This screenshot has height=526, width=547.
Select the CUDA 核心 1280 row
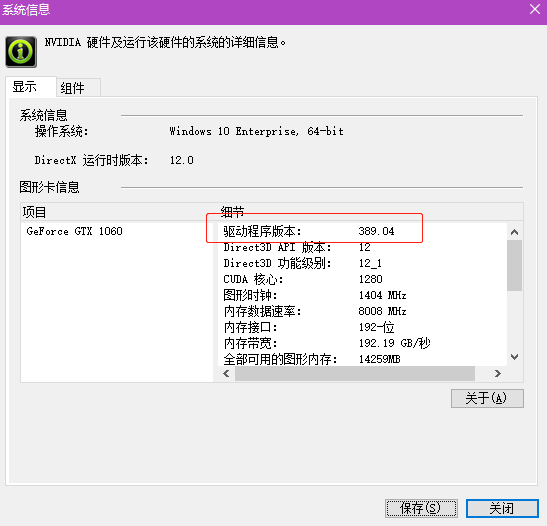pyautogui.click(x=362, y=279)
